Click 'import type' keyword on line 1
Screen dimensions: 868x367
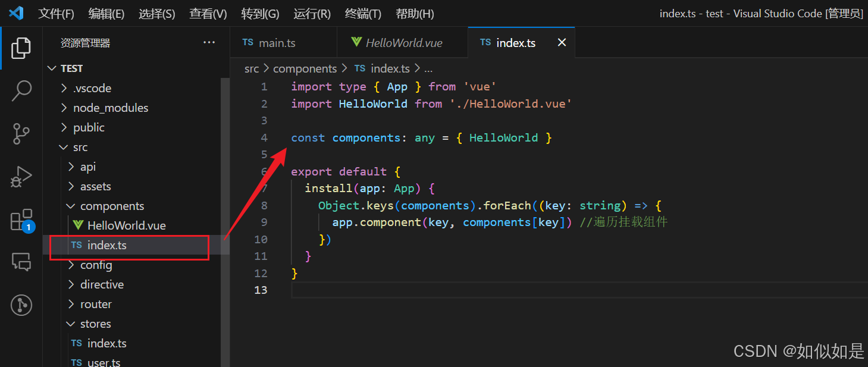pos(328,87)
